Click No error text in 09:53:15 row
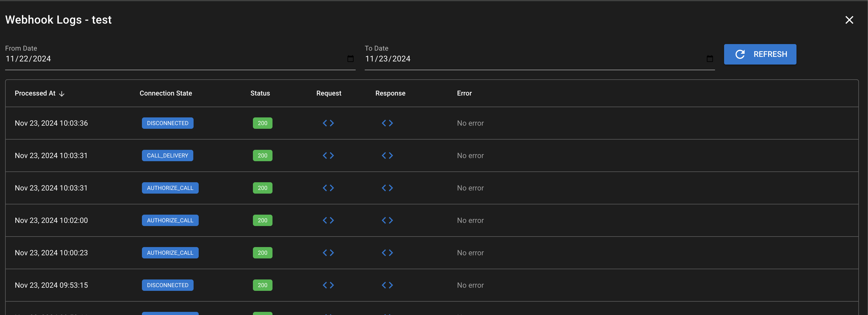This screenshot has height=315, width=868. pos(470,285)
